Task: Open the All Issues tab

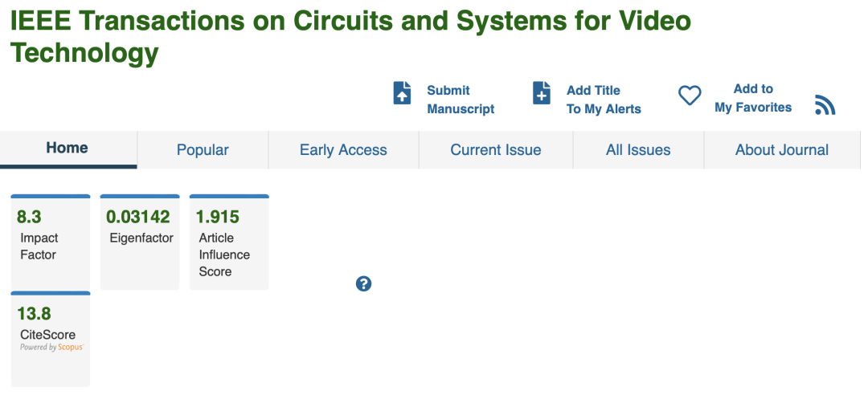Action: point(638,150)
